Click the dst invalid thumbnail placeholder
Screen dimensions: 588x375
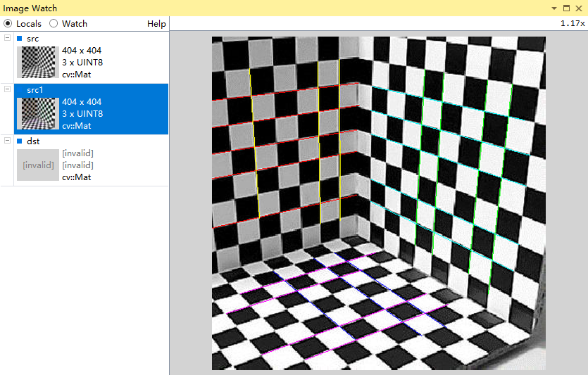[x=38, y=165]
